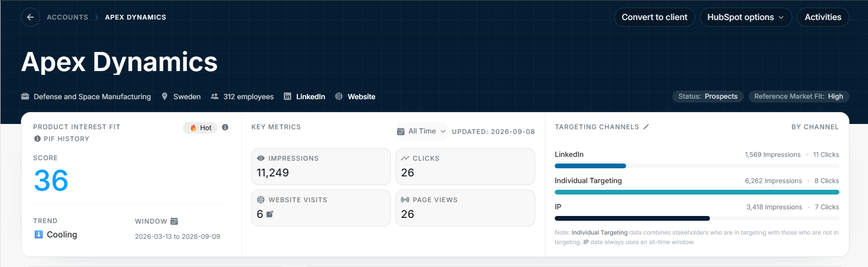
Task: Click the IP channel progress bar
Action: click(x=697, y=218)
